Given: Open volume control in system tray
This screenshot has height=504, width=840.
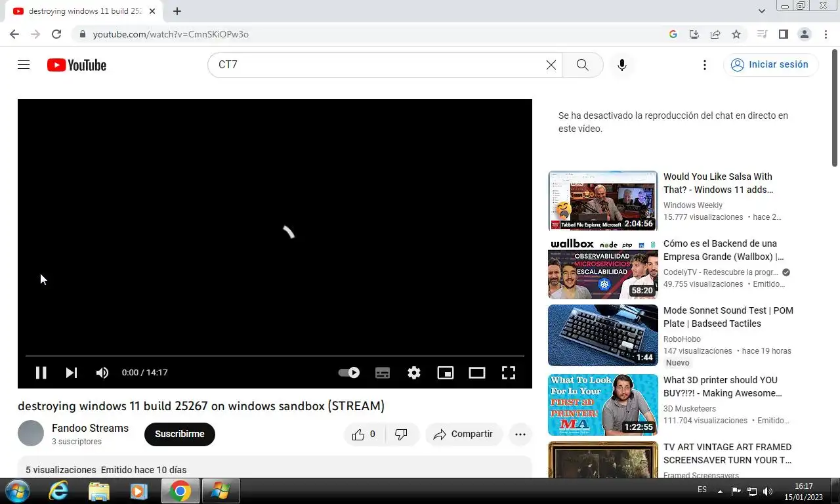Looking at the screenshot, I should tap(768, 492).
